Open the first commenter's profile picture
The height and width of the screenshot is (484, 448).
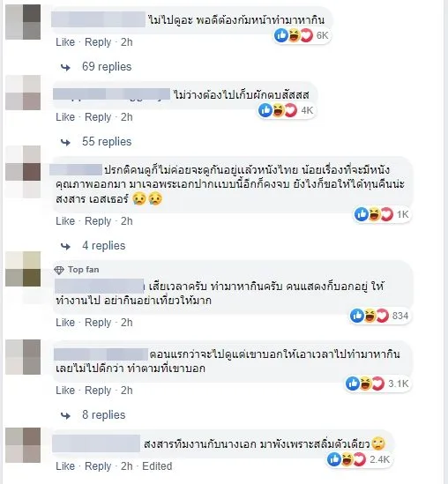(23, 22)
